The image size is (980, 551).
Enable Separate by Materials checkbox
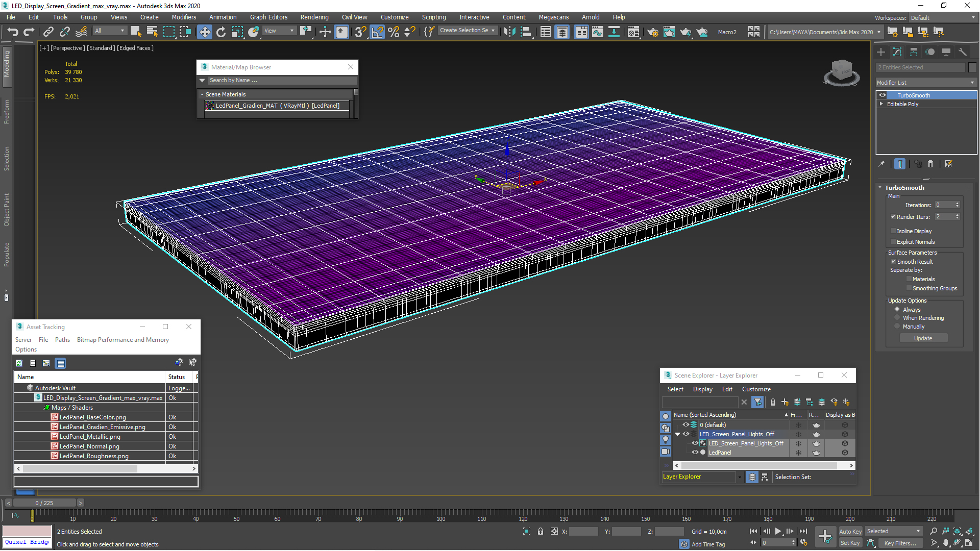coord(909,279)
